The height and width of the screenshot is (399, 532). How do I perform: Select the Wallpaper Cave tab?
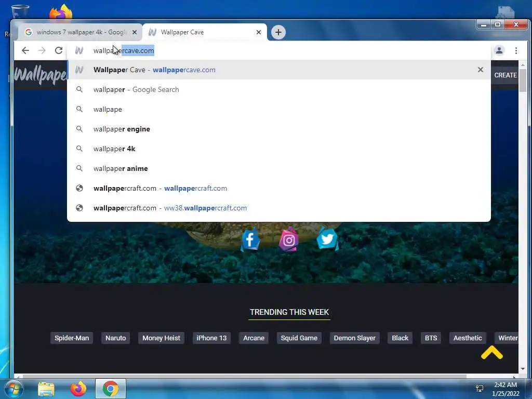pos(205,32)
